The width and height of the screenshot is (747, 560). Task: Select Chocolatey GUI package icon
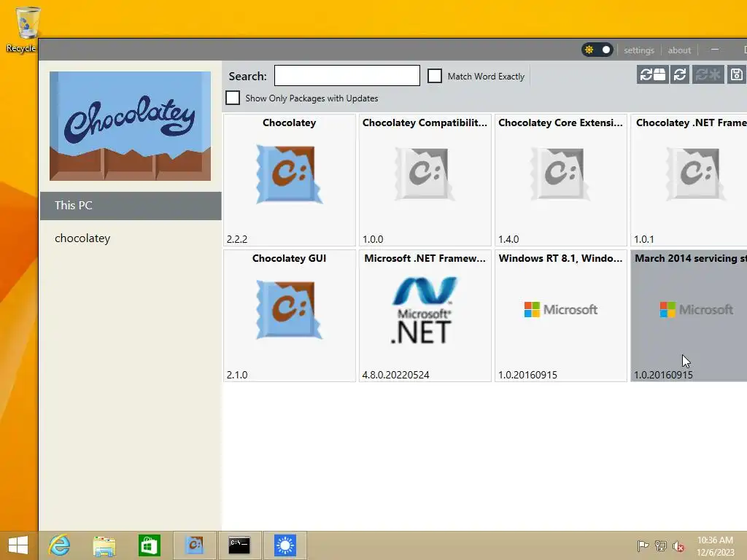pos(289,309)
